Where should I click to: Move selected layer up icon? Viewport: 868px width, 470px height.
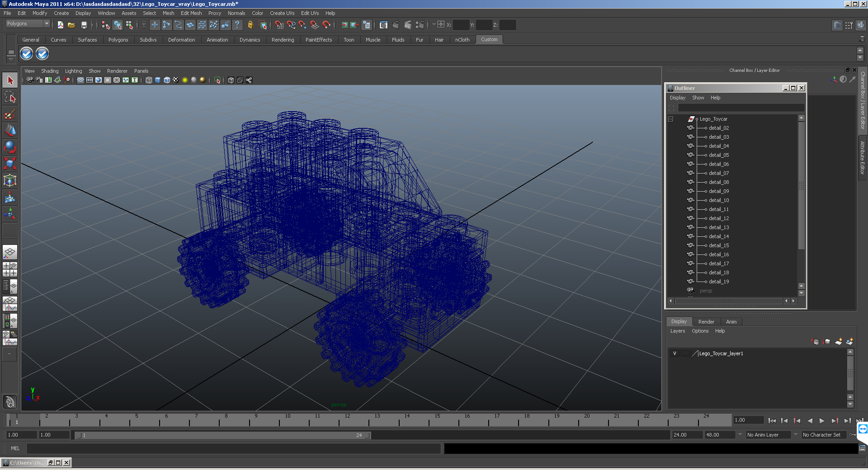[816, 342]
